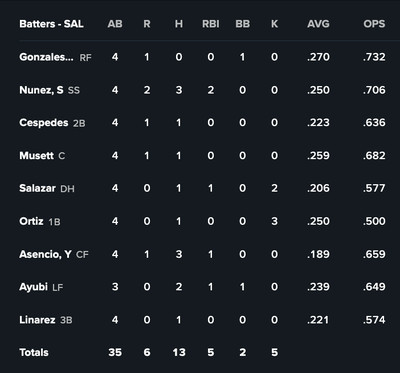Open Cespedes player page
This screenshot has height=373, width=400.
click(x=44, y=123)
